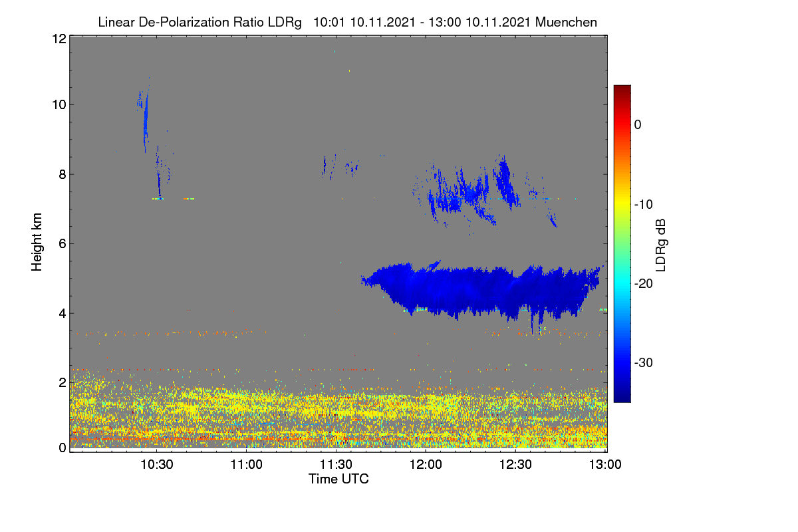Click the height axis label 4
This screenshot has width=798, height=532.
(x=61, y=313)
